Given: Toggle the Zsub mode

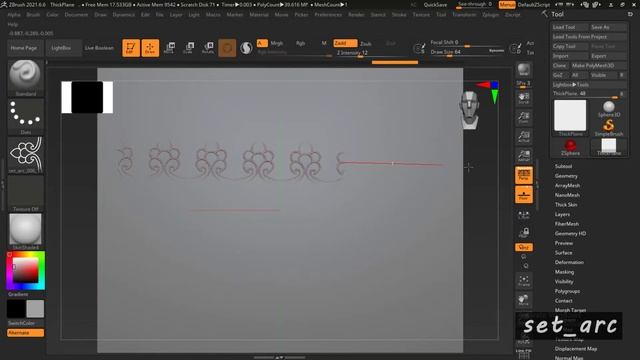Looking at the screenshot, I should point(366,44).
